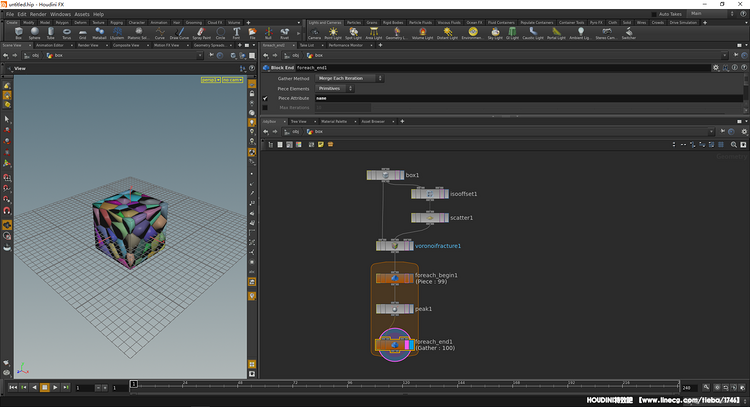
Task: Add an Ambient Light from the shelf
Action: tap(580, 33)
